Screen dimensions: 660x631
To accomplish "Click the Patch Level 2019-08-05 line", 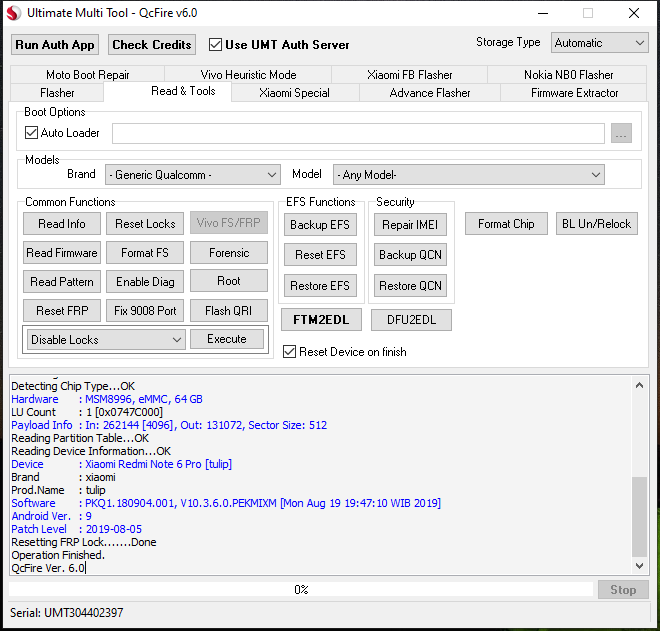I will (77, 529).
